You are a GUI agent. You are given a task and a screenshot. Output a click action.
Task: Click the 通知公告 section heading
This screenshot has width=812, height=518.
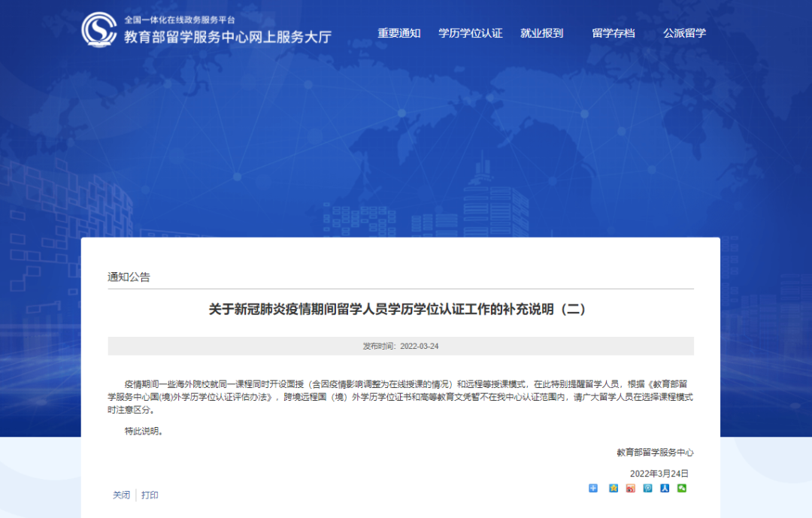click(129, 277)
